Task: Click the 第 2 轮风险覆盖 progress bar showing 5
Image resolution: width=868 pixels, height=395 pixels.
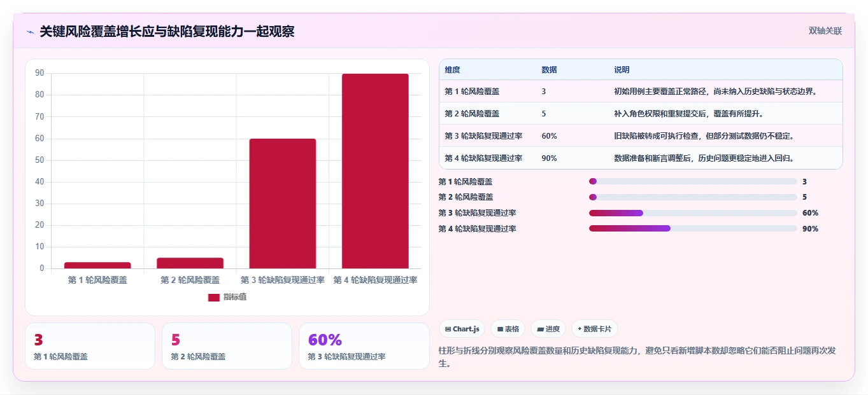Action: [693, 197]
